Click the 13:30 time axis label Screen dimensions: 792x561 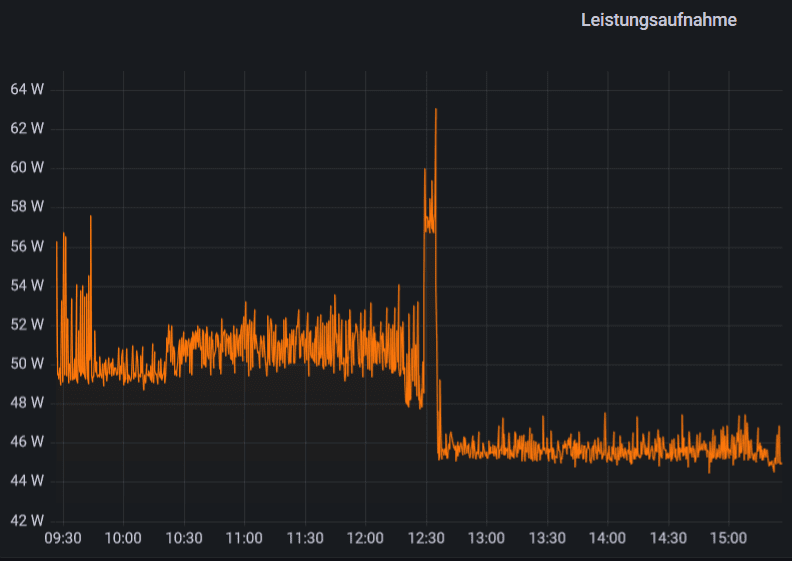[548, 538]
